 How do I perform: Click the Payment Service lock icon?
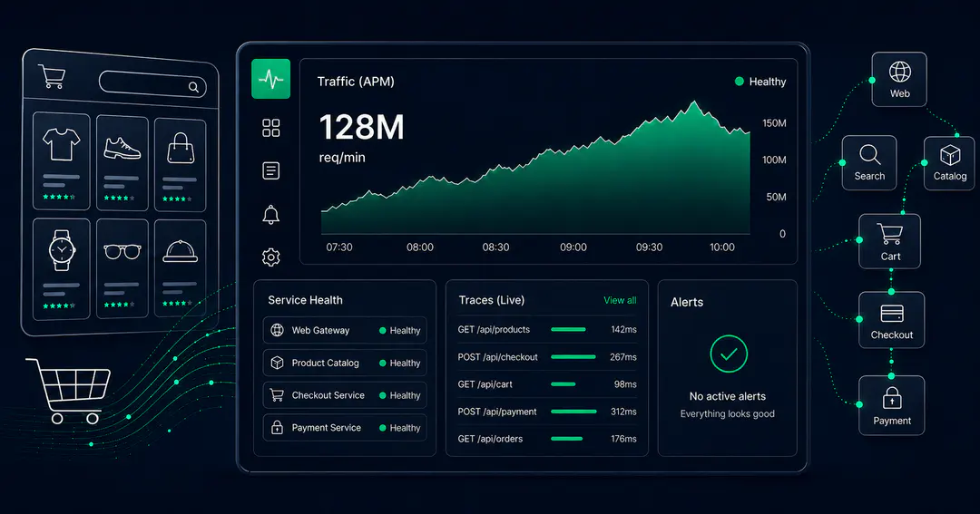[x=277, y=427]
